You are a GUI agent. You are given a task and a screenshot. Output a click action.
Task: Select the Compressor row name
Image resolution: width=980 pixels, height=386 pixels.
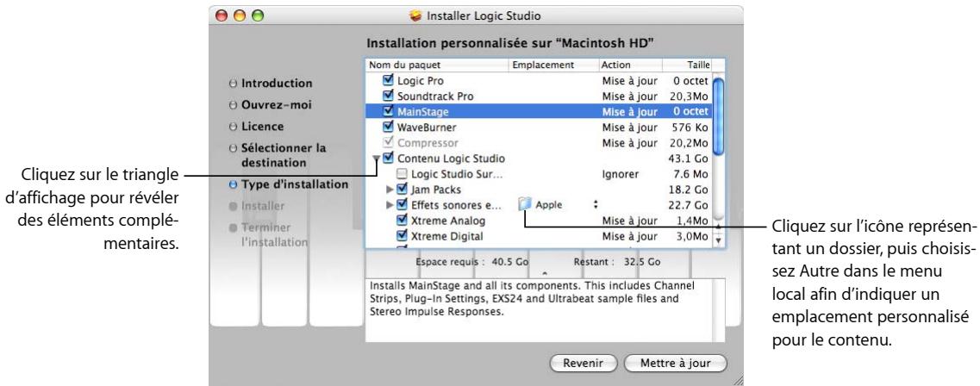click(428, 143)
